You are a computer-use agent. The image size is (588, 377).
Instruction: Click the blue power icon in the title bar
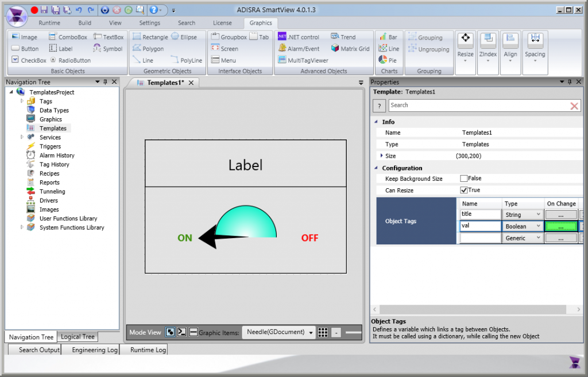tap(105, 10)
